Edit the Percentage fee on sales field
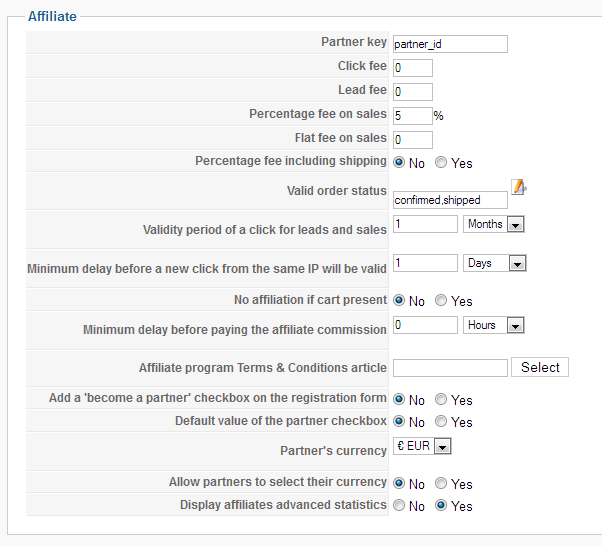The image size is (602, 546). pos(413,116)
